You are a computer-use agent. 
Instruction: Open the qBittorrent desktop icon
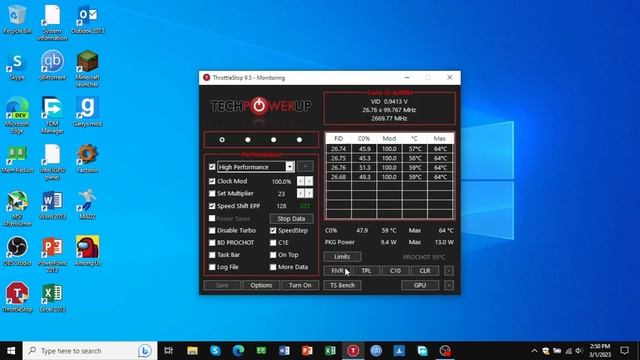tap(52, 65)
